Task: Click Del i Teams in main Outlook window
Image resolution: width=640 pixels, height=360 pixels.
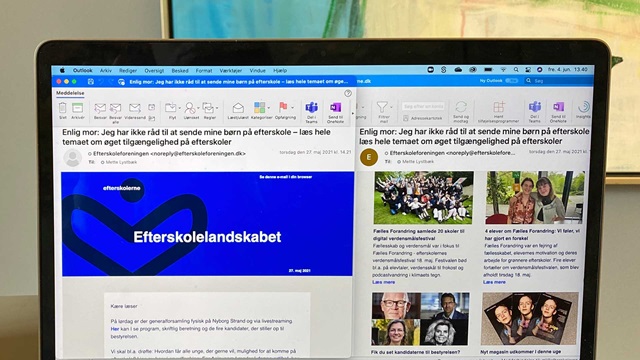Action: tap(535, 107)
